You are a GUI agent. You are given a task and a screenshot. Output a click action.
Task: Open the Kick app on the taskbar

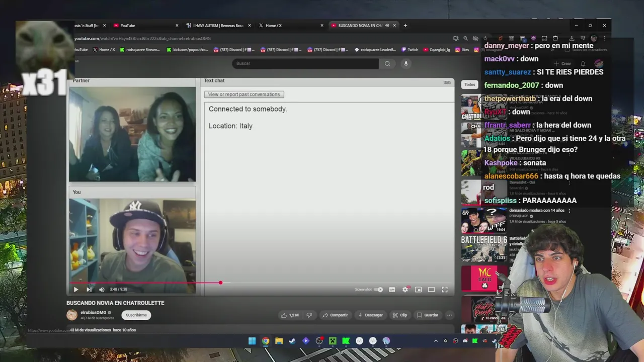pos(346,341)
